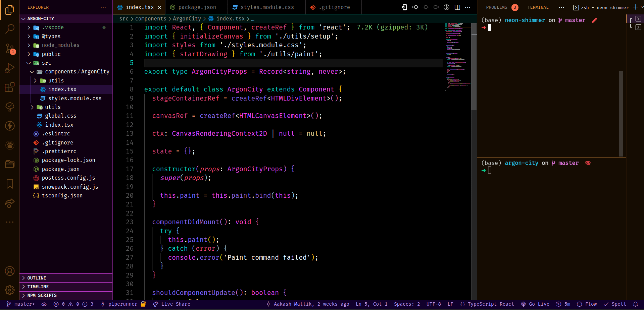
Task: Go to line via Ln 5, Col 1
Action: pos(372,304)
